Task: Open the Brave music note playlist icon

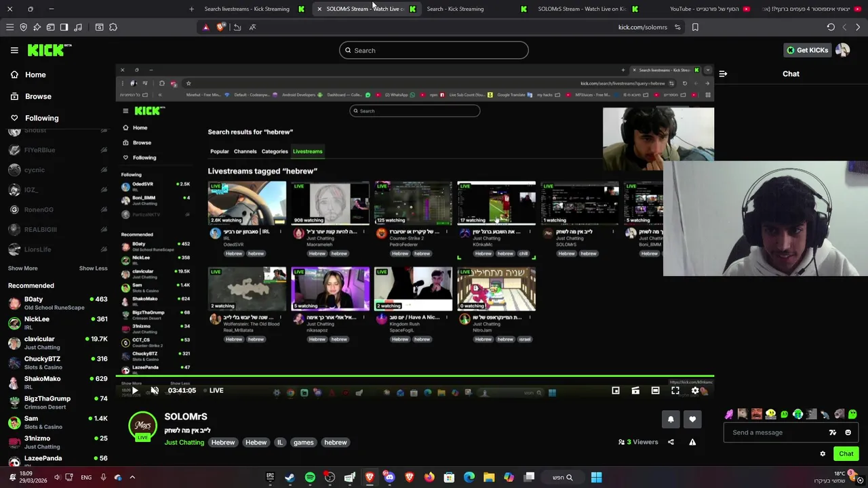Action: click(x=77, y=27)
